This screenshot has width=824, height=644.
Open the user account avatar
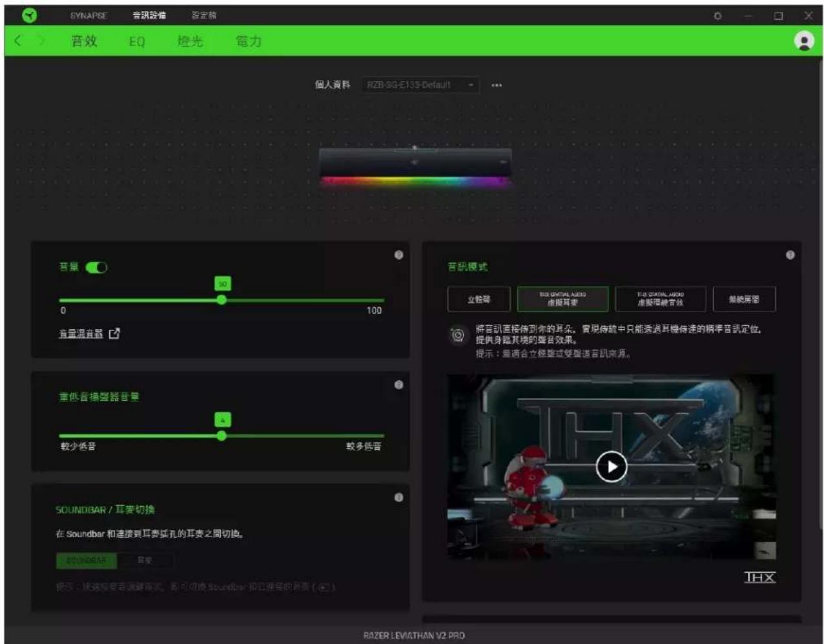point(804,41)
